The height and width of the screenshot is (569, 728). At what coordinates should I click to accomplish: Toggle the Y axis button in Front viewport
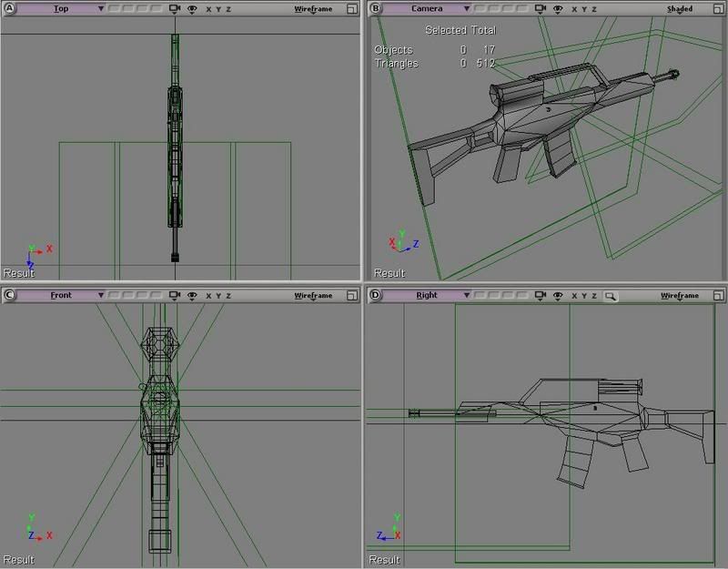(218, 296)
